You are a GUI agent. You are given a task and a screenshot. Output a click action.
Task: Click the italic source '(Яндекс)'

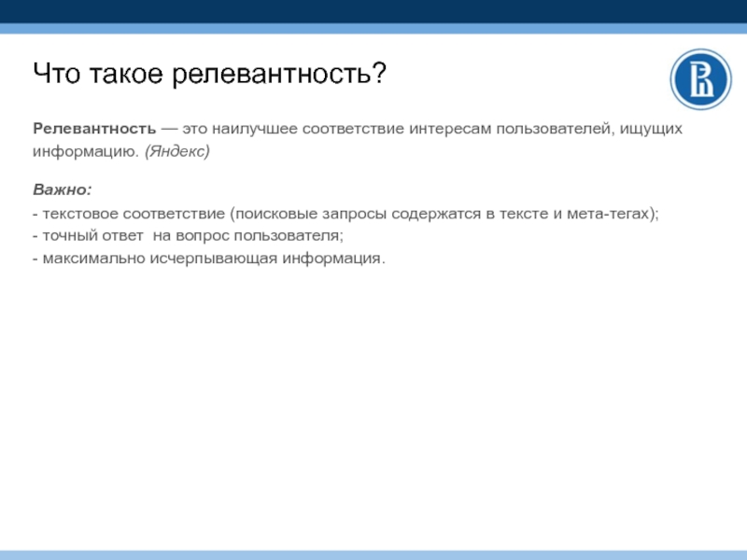(x=177, y=151)
